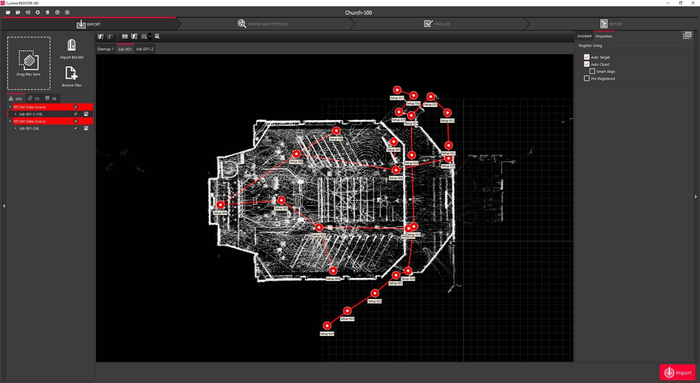Image resolution: width=700 pixels, height=383 pixels.
Task: Uncheck the Job 001-2 (19) row checkbox
Action: tap(75, 114)
